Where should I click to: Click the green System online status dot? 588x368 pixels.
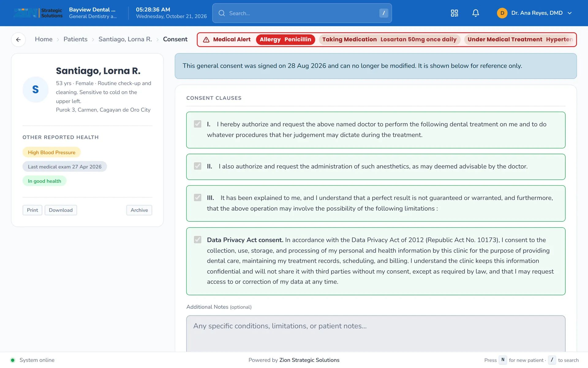(x=13, y=360)
